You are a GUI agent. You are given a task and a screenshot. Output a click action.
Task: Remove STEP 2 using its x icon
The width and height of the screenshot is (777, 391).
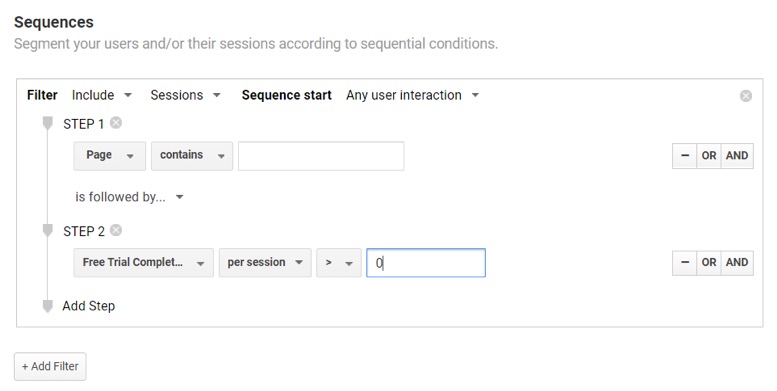pyautogui.click(x=116, y=230)
